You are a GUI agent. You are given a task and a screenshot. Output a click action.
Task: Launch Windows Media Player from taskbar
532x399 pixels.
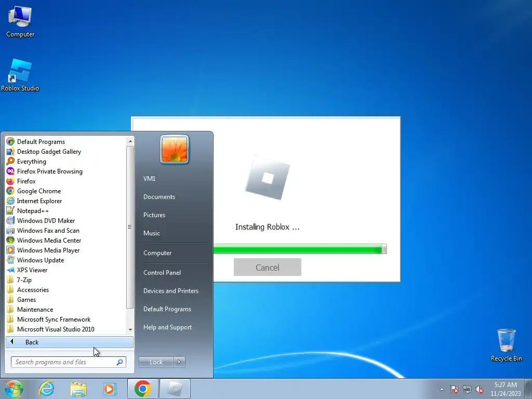click(110, 389)
